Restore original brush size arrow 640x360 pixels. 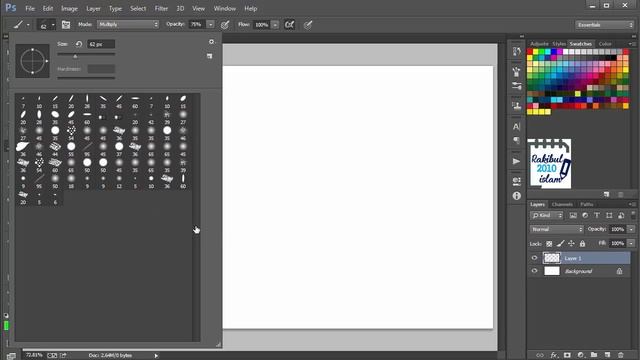point(79,44)
